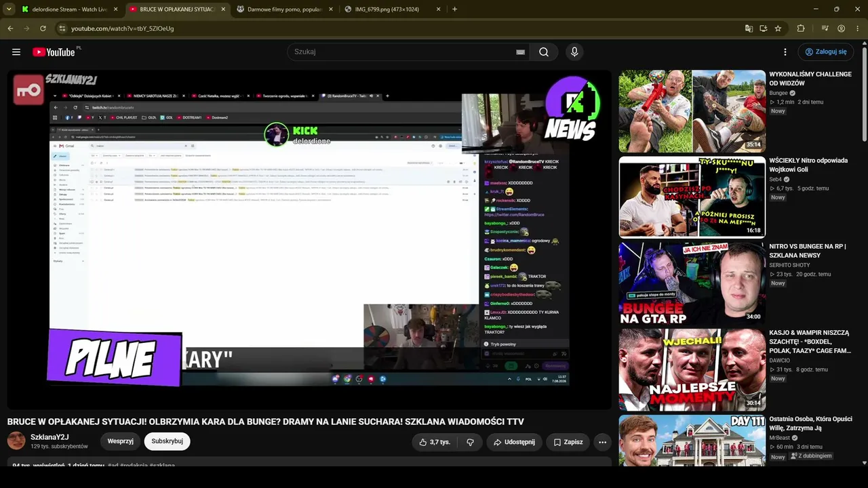Open the MrBeast channel name

tap(780, 438)
